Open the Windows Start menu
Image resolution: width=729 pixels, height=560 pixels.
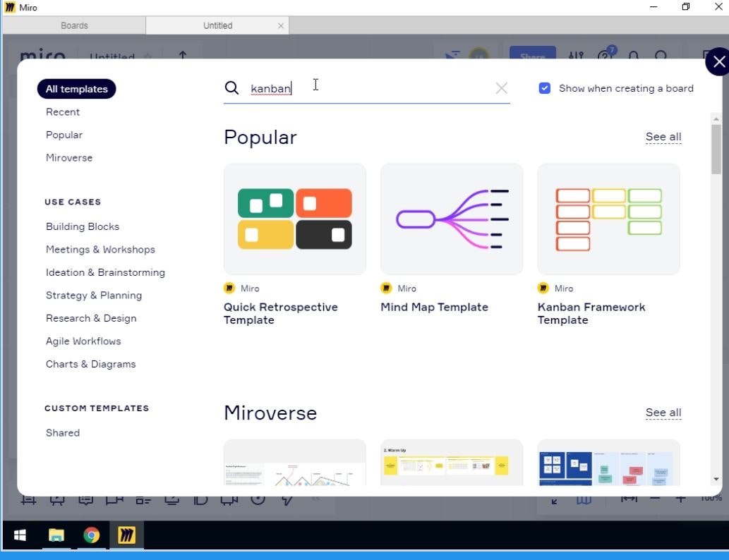click(x=20, y=535)
